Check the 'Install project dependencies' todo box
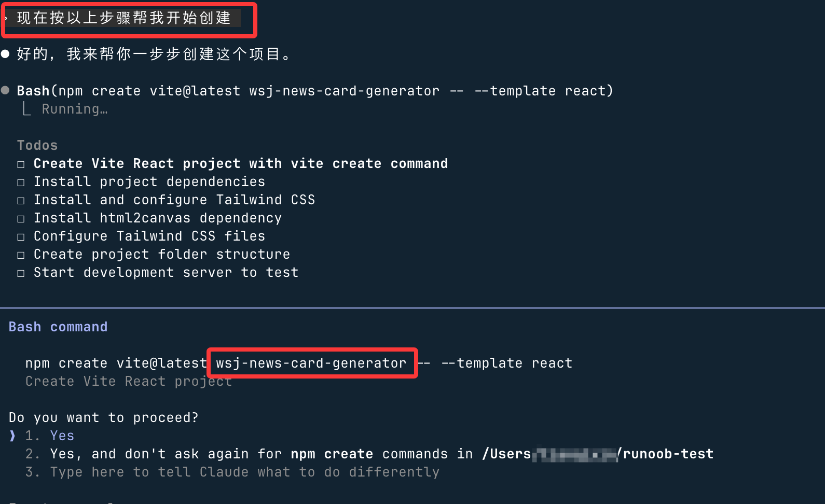 click(x=21, y=183)
